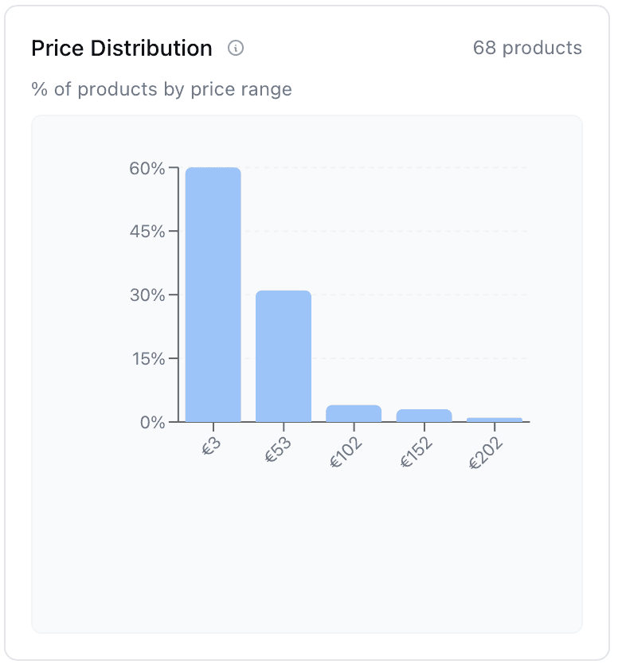
Task: Click the tiny €202 bar
Action: pyautogui.click(x=494, y=419)
